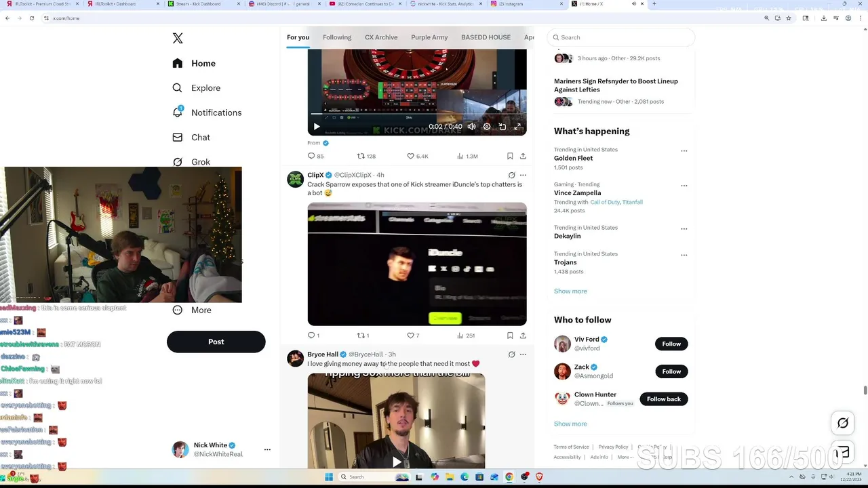Open roulette video settings gear
This screenshot has height=488, width=868.
click(x=487, y=127)
